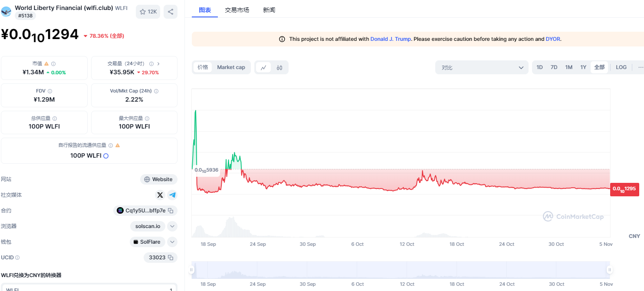Expand the SolFlare wallet dropdown arrow
This screenshot has height=291, width=644.
coord(172,242)
